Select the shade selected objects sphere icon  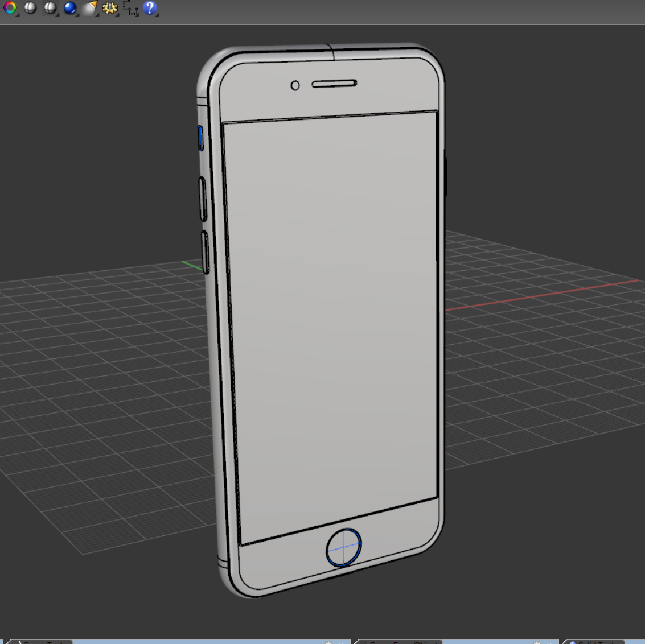(50, 7)
